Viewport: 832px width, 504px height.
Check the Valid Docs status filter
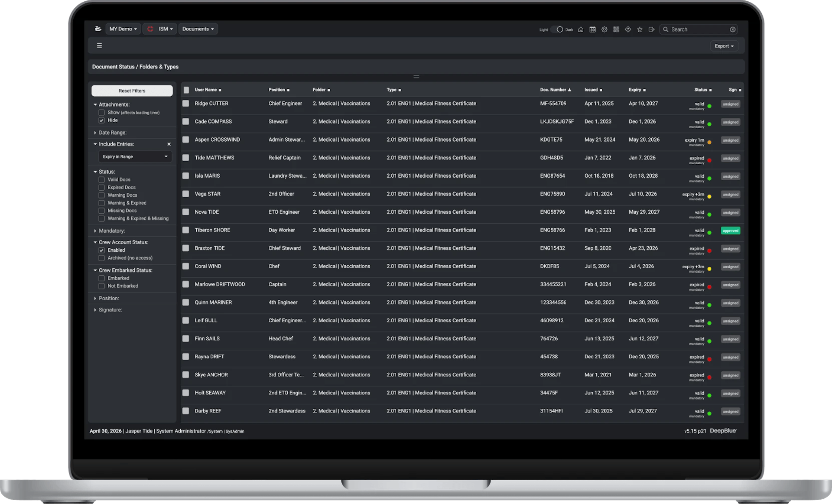pyautogui.click(x=101, y=180)
